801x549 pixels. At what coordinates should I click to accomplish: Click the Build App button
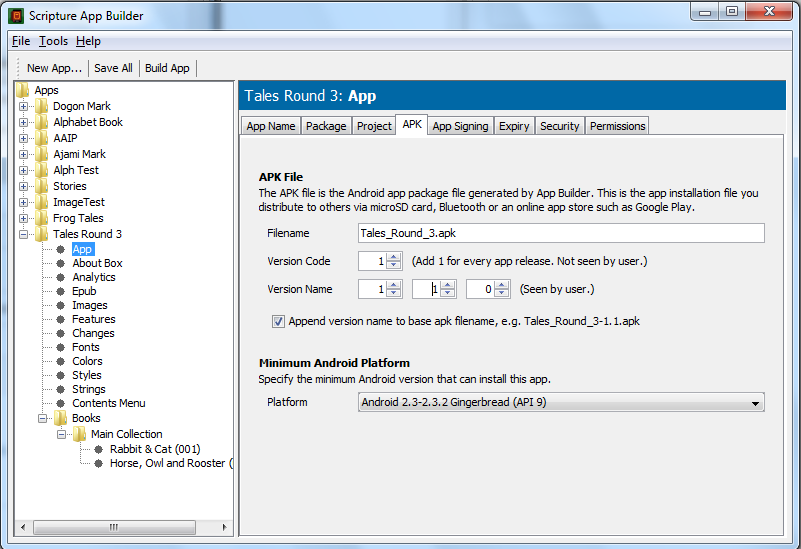[167, 68]
